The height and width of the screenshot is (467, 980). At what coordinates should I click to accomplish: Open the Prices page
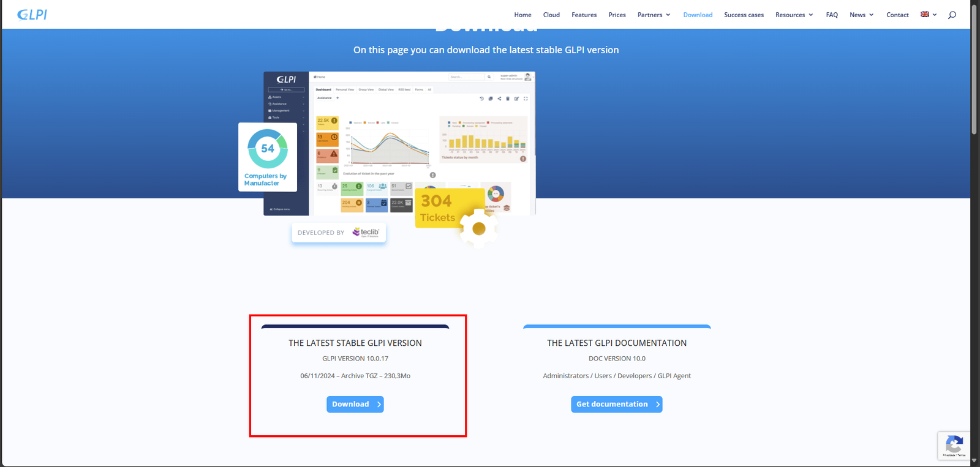pos(617,15)
